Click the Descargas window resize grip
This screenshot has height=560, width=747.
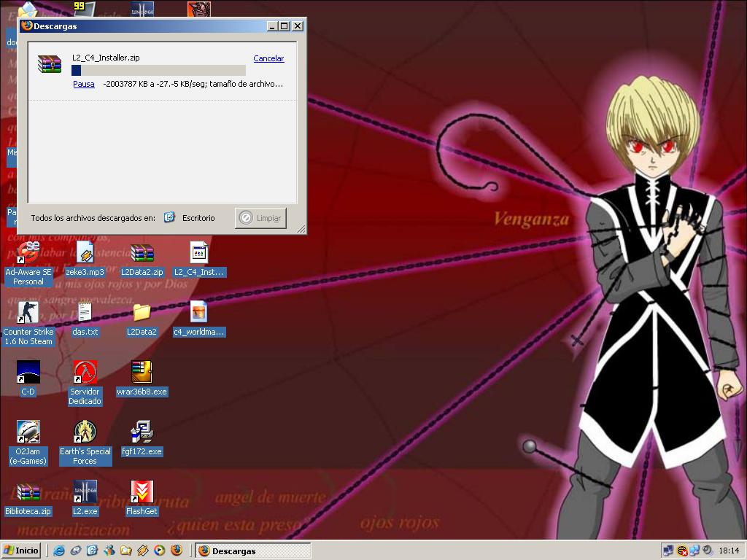tap(301, 229)
